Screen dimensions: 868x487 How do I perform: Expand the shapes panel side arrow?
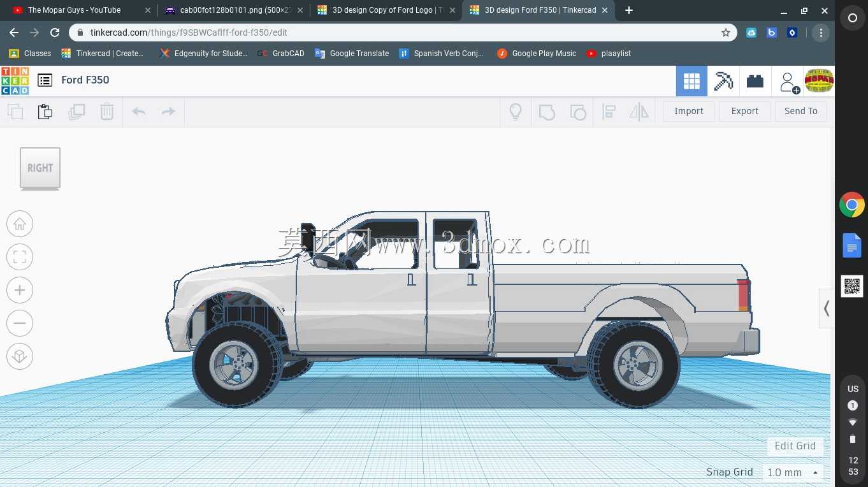[x=827, y=309]
